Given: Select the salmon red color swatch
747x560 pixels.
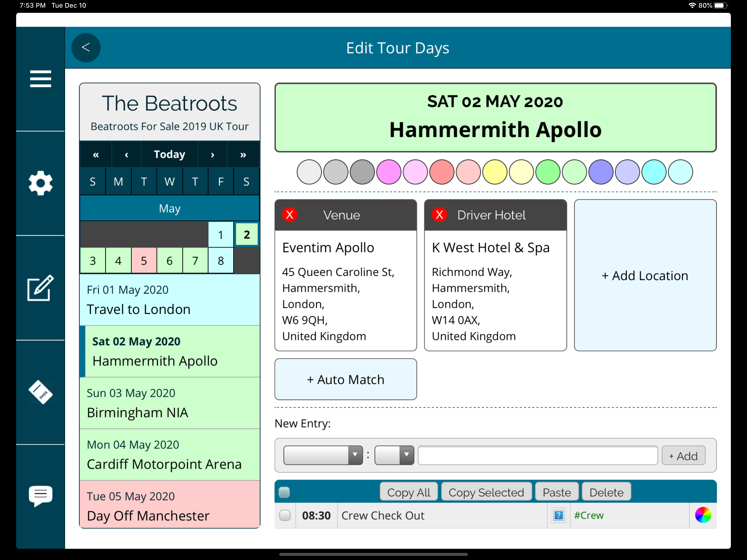Looking at the screenshot, I should [x=442, y=172].
